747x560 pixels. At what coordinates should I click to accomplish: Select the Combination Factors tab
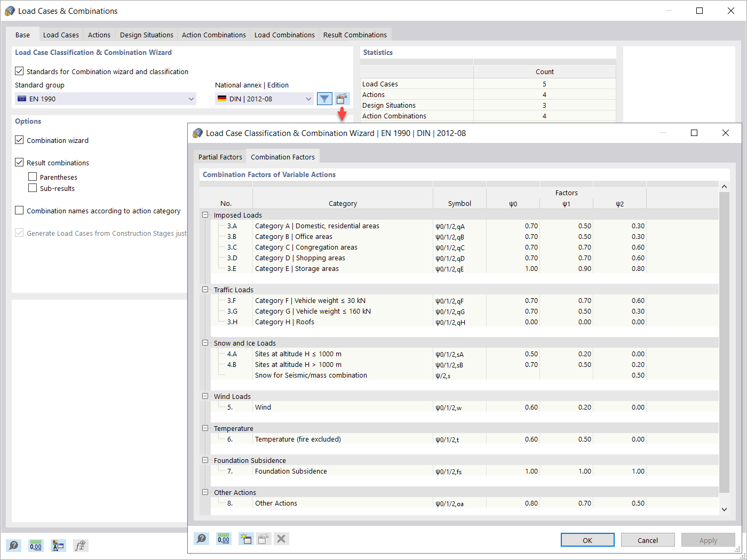coord(283,156)
